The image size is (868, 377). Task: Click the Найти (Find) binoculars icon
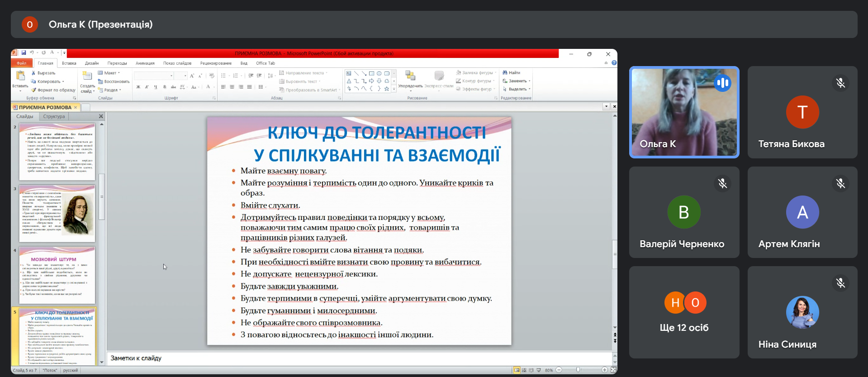(505, 73)
